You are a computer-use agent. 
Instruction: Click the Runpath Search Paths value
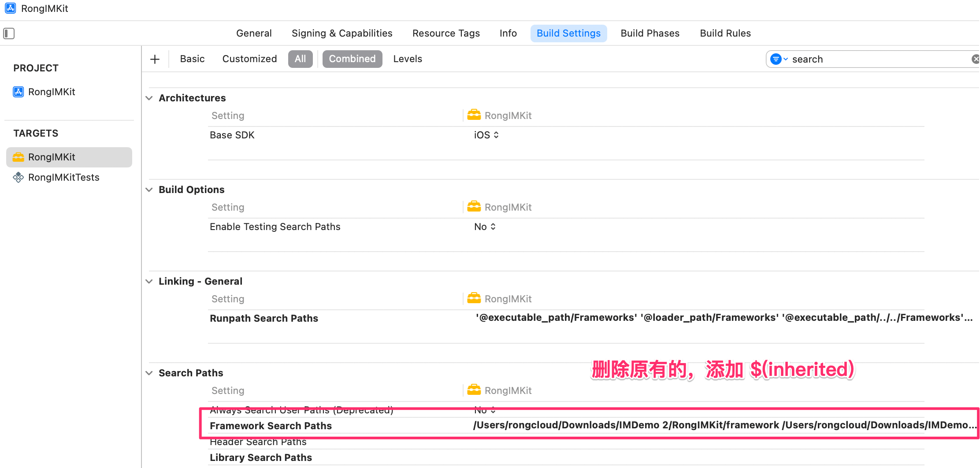pos(724,318)
